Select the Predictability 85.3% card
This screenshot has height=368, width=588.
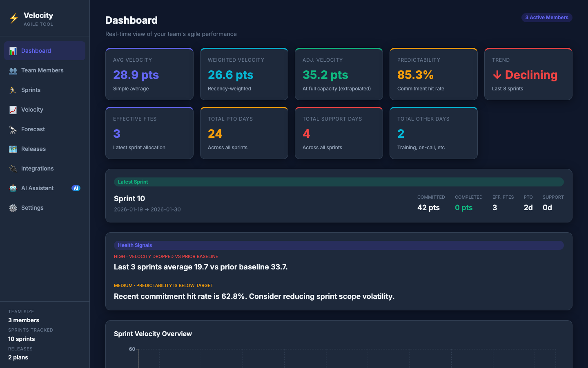tap(434, 74)
